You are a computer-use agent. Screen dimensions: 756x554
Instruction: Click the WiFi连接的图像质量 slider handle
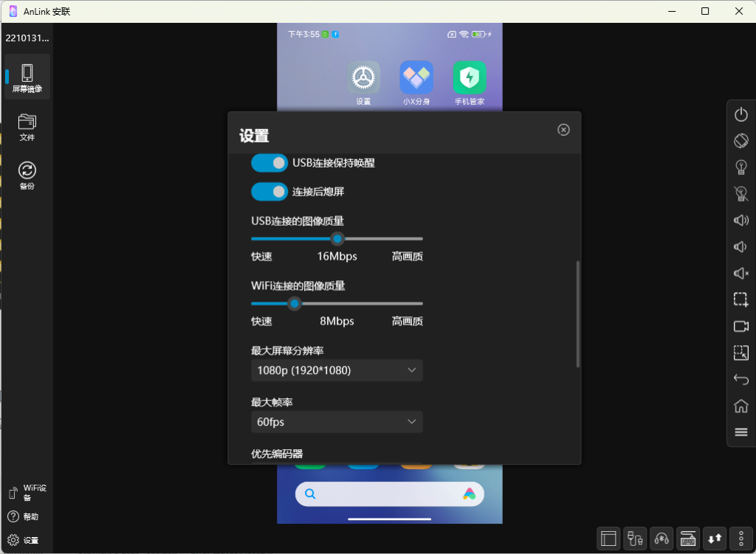click(x=295, y=303)
